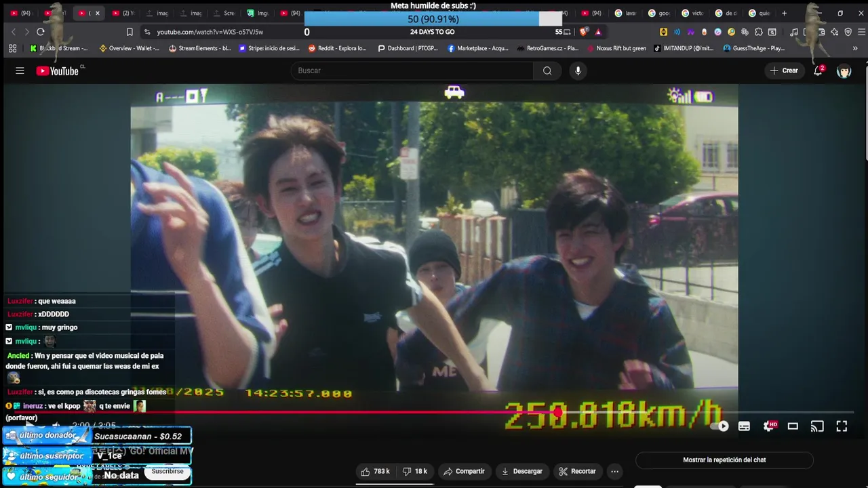Go forward with the browser forward arrow
This screenshot has height=488, width=868.
pos(27,32)
